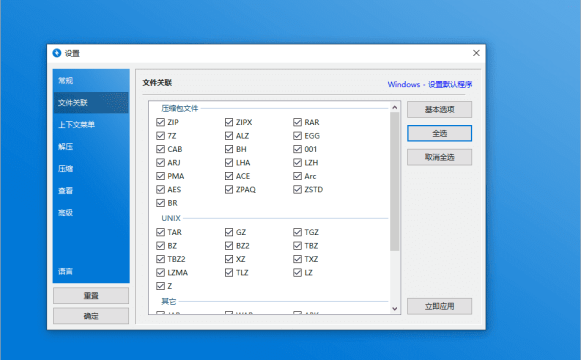Toggle the TLZ checkbox
This screenshot has height=360, width=581.
click(229, 273)
